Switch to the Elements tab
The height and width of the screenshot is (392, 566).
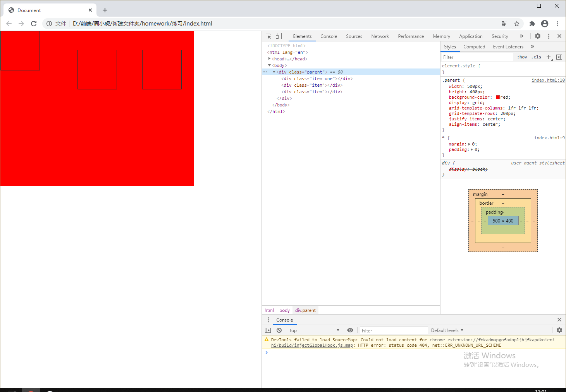coord(302,36)
